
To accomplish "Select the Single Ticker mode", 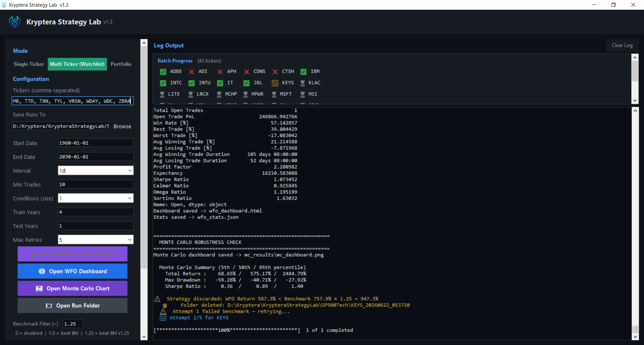I will (x=29, y=64).
